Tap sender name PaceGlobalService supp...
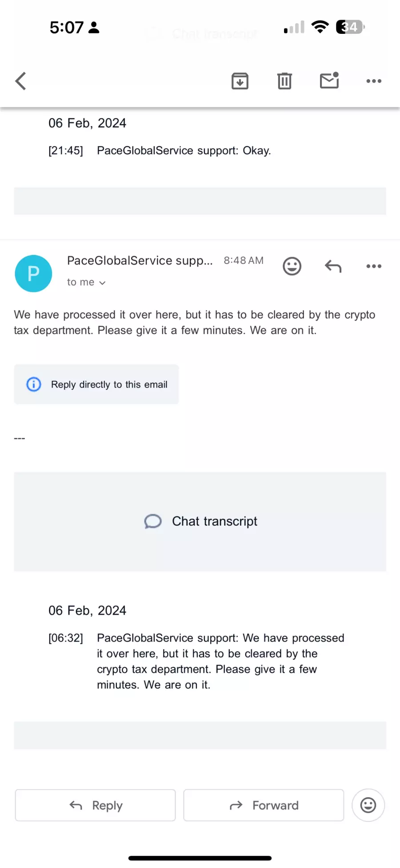This screenshot has height=868, width=400. tap(140, 261)
